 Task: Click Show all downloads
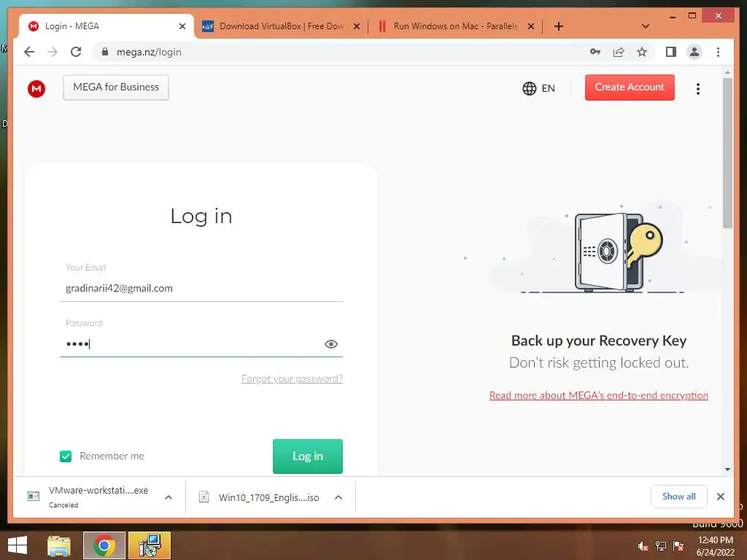pyautogui.click(x=679, y=496)
